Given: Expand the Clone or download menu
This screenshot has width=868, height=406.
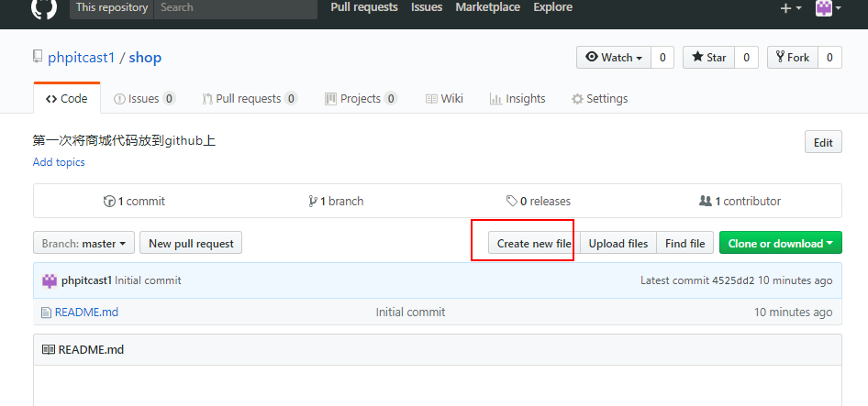Looking at the screenshot, I should coord(780,244).
